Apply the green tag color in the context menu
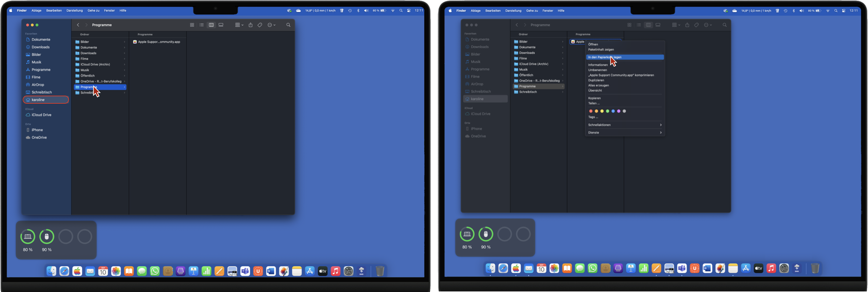 (x=607, y=111)
